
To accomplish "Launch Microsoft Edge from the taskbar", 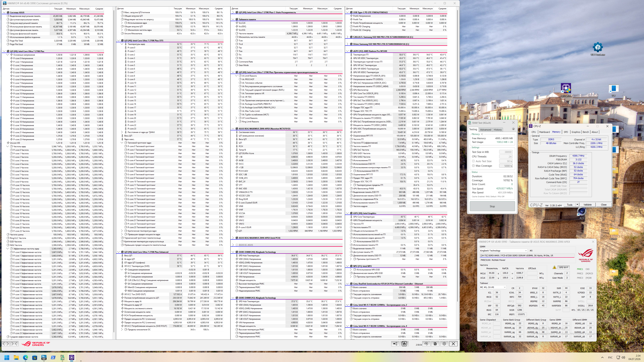I will pyautogui.click(x=26, y=357).
